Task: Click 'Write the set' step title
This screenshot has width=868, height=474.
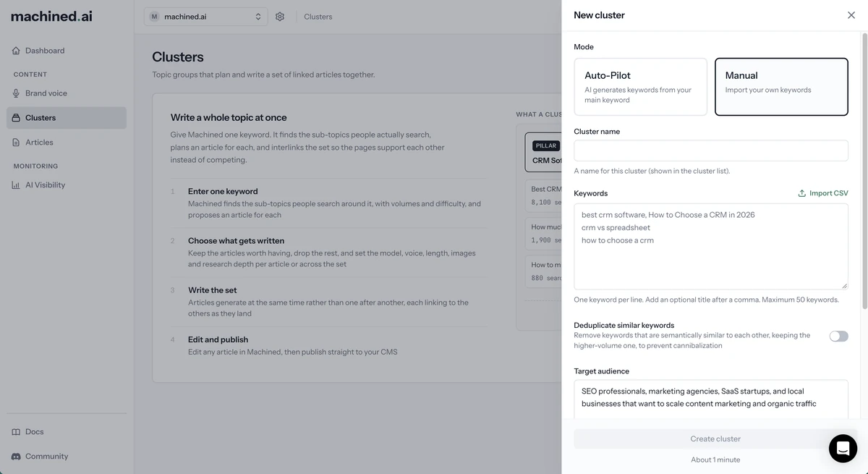Action: click(x=212, y=290)
